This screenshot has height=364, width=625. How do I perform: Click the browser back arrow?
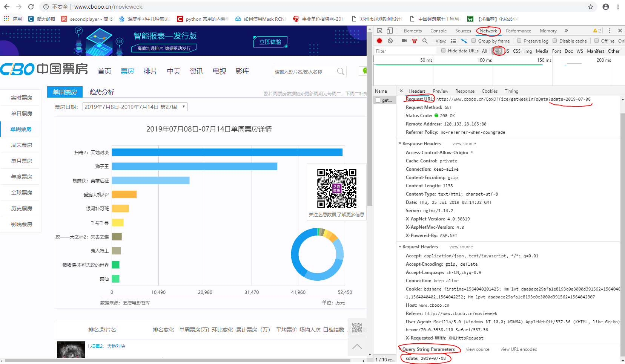(x=7, y=7)
